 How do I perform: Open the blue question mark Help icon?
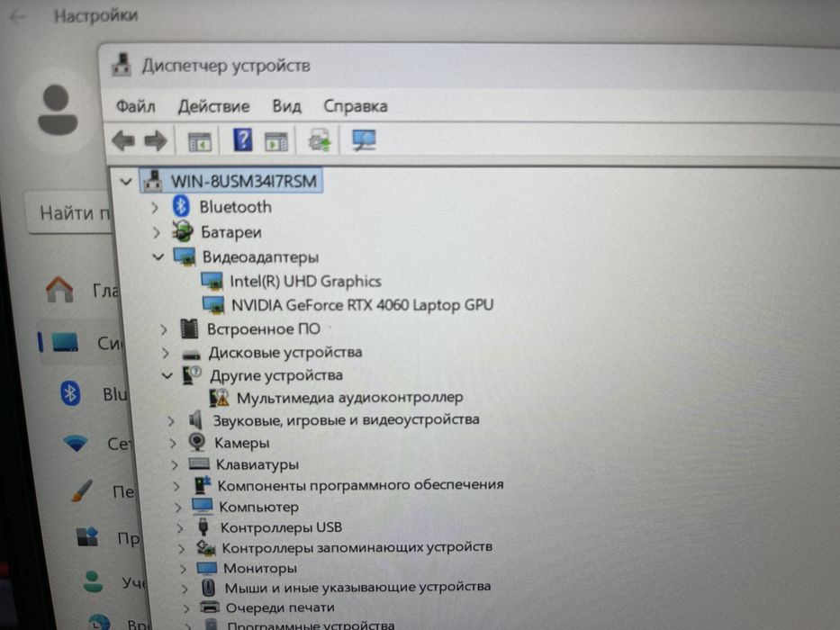click(x=243, y=139)
